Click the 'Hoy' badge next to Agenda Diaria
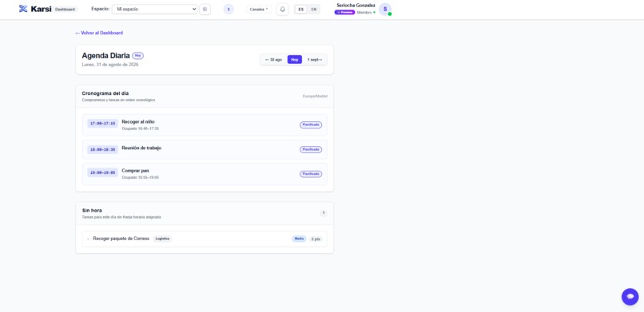This screenshot has height=312, width=644. coord(137,55)
